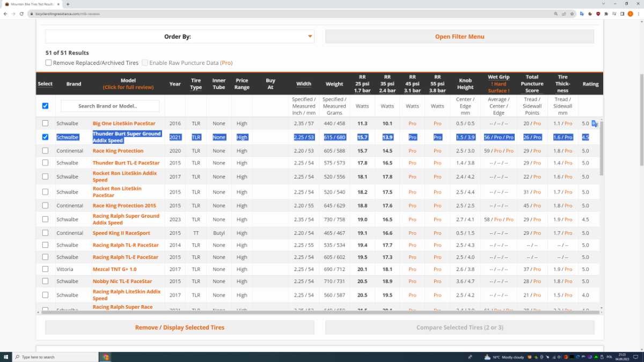Open the Google Translate extension icon
This screenshot has width=644, height=362.
coord(582,13)
